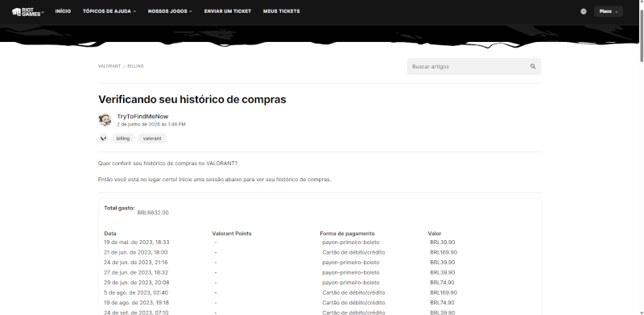Click the Valor column header
The height and width of the screenshot is (315, 644).
[x=435, y=234]
